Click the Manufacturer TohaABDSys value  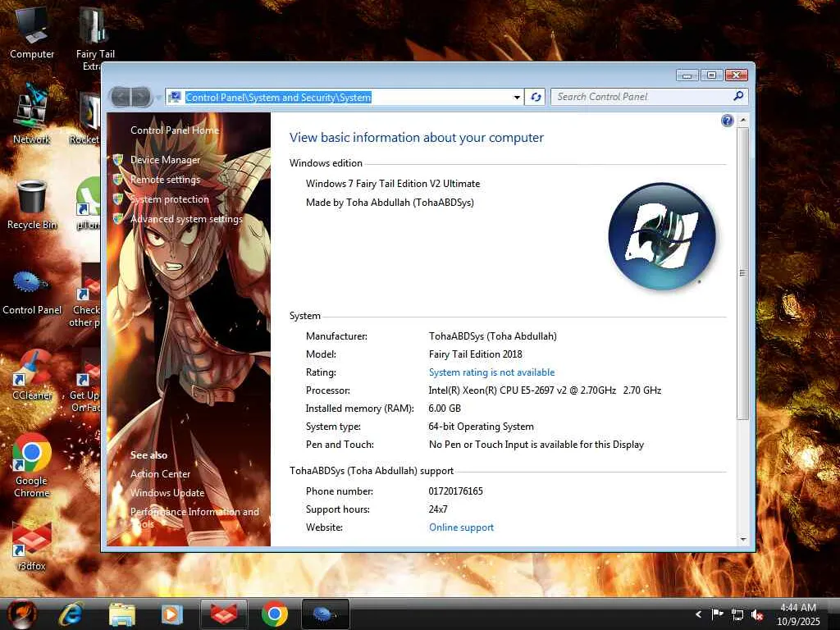(493, 336)
